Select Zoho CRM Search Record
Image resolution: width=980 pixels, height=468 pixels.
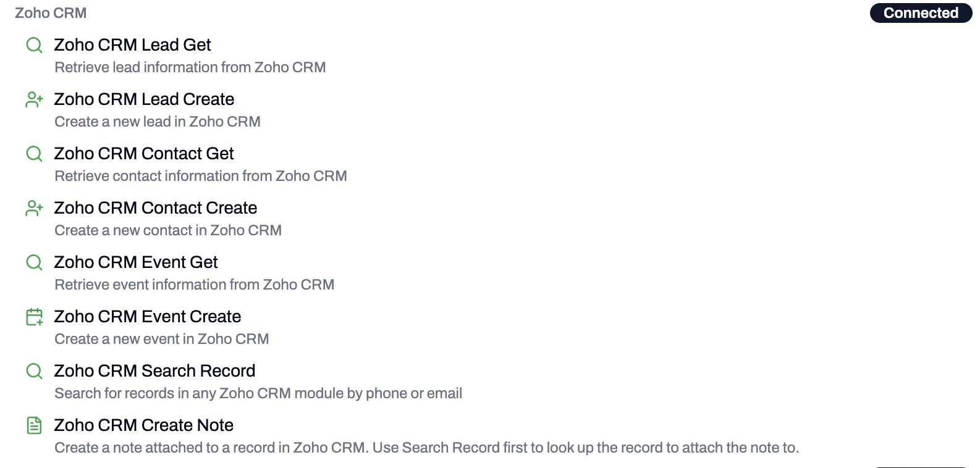[155, 370]
